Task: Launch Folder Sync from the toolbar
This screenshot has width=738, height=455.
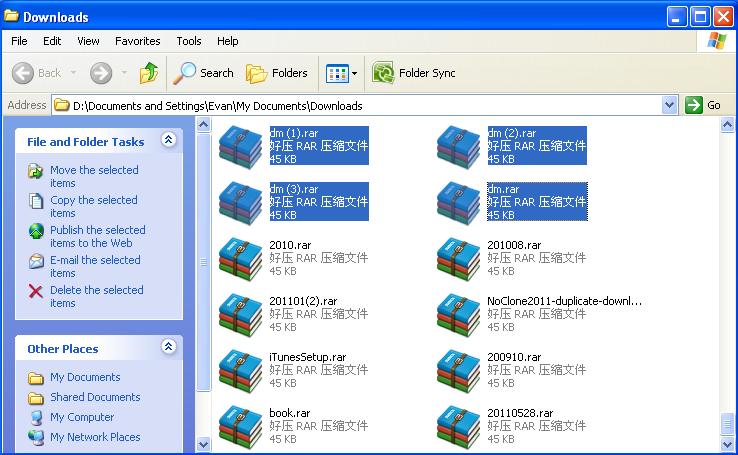Action: [x=414, y=73]
